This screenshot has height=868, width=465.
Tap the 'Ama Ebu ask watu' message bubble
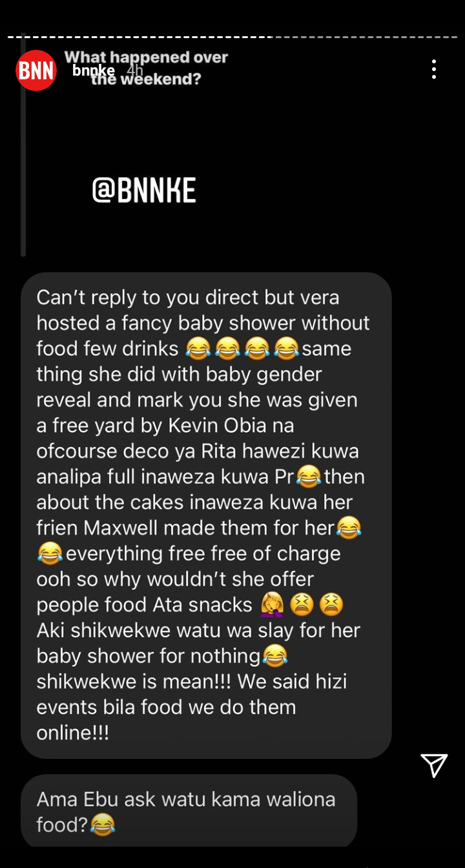[x=189, y=812]
